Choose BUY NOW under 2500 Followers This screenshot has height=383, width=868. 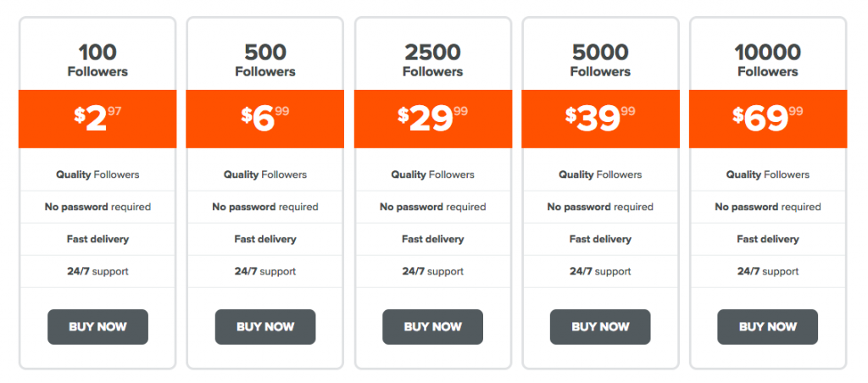click(432, 327)
